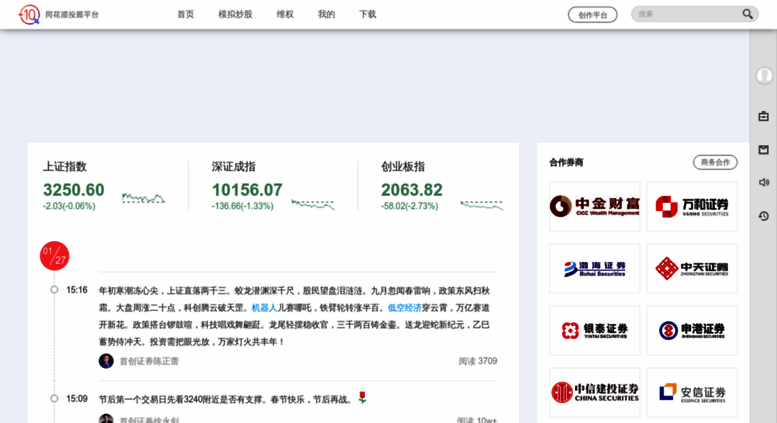Open the 维权 nav item
The image size is (777, 423).
(285, 14)
